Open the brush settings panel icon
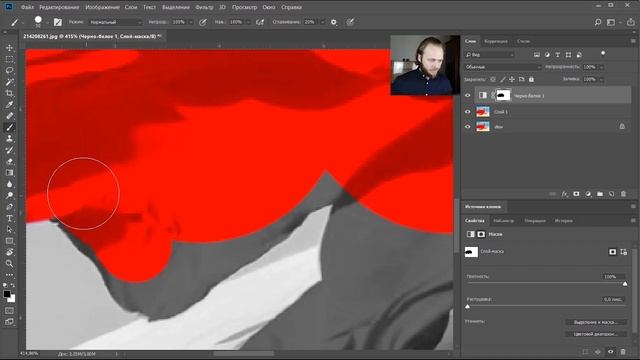The height and width of the screenshot is (360, 640). pos(58,22)
